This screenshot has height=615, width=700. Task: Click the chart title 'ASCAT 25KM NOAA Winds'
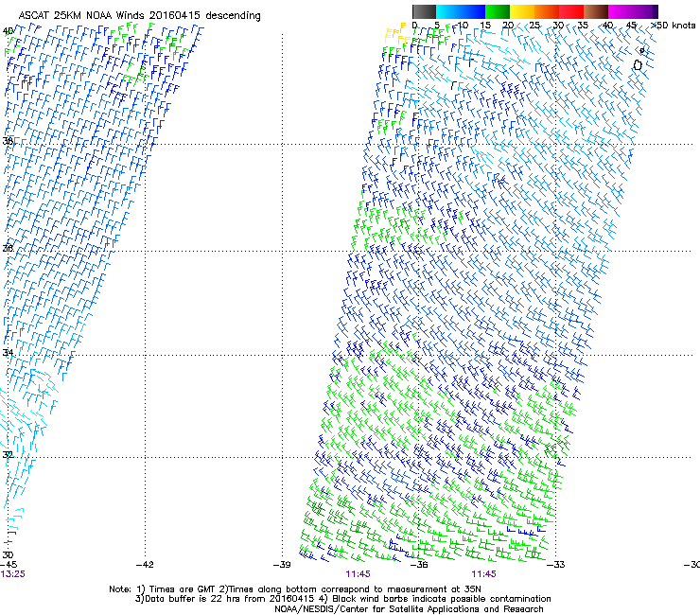point(82,16)
